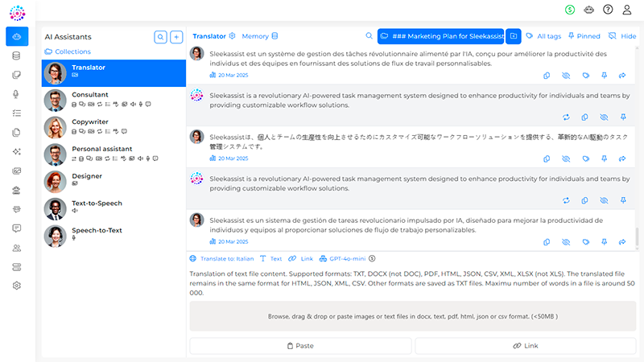Open the users group sidebar icon
The width and height of the screenshot is (644, 362).
tap(16, 248)
